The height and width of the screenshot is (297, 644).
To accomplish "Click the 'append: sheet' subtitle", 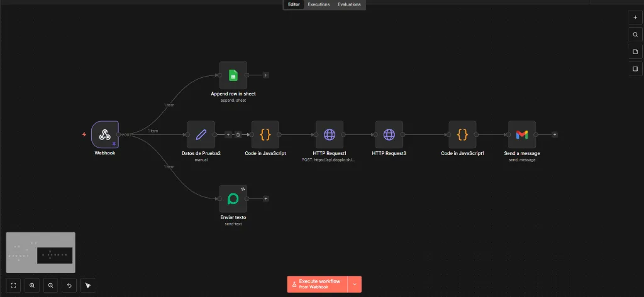I will [233, 100].
